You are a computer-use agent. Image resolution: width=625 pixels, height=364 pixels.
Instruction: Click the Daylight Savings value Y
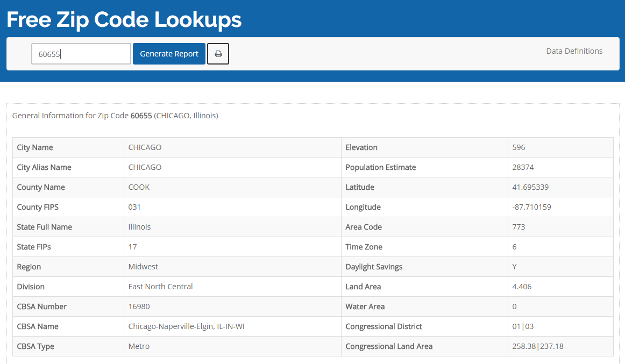(x=515, y=267)
